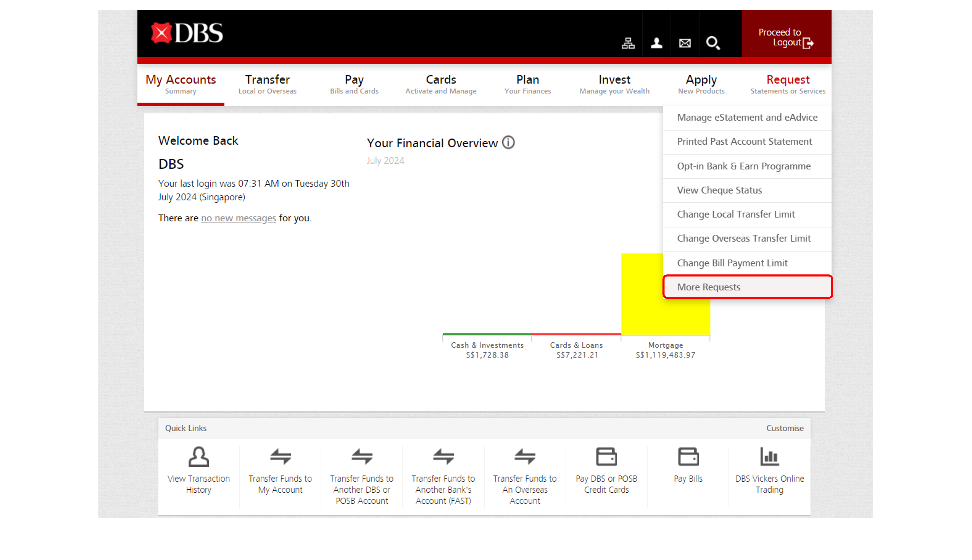Click the last login information text

254,190
